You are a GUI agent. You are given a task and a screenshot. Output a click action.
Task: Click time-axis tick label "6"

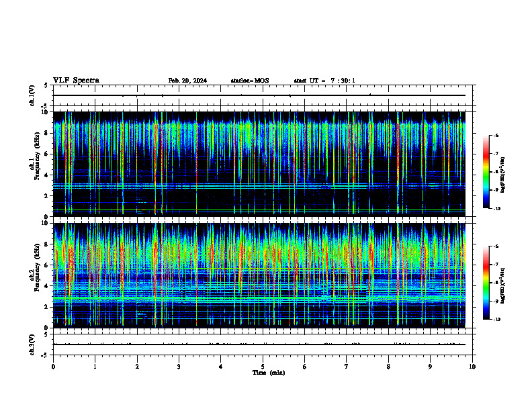tap(305, 367)
